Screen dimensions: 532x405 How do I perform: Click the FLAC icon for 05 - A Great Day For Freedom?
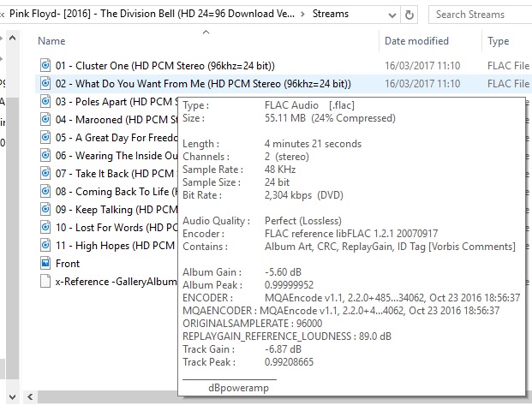[x=45, y=137]
